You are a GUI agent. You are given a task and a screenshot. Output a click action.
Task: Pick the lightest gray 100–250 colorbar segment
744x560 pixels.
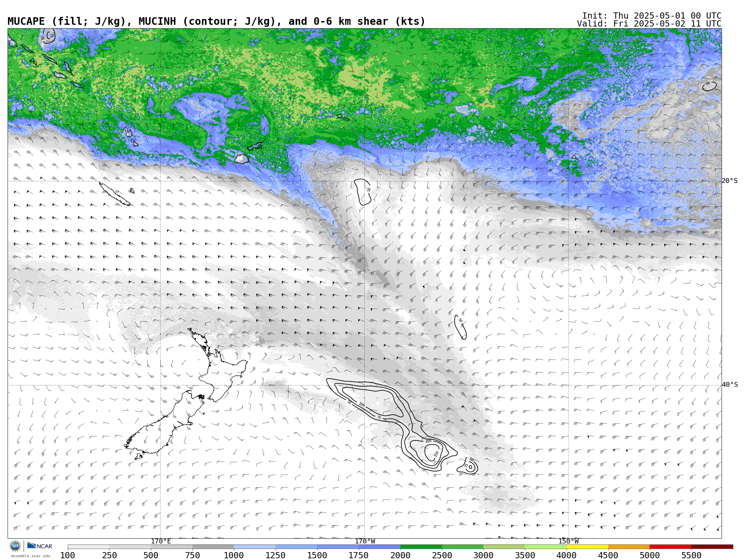click(89, 547)
